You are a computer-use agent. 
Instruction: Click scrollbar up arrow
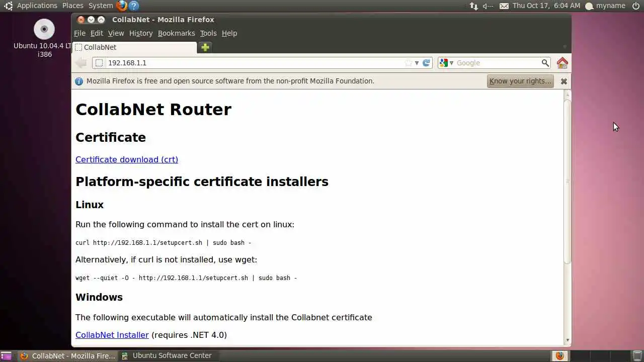[x=568, y=94]
